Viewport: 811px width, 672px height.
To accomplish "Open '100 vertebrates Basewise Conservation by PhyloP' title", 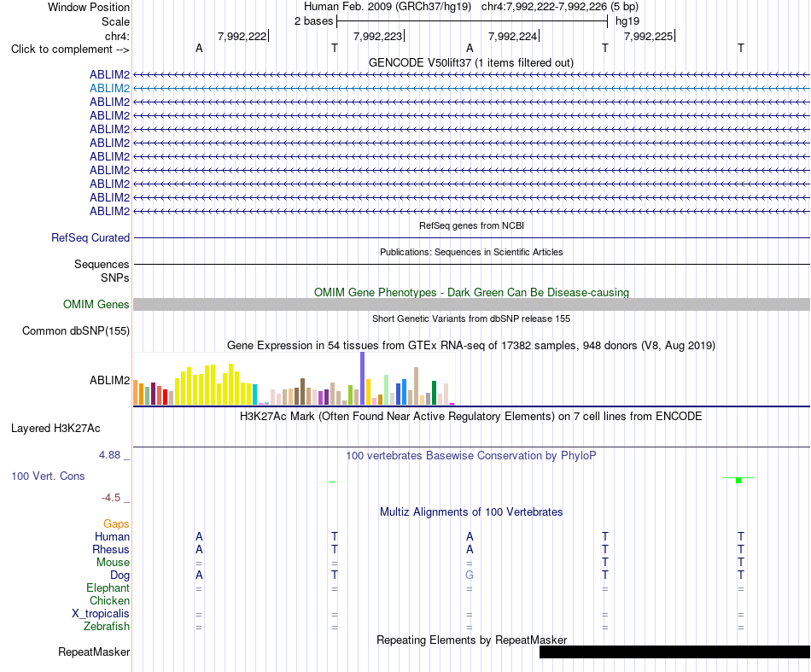I will click(x=471, y=456).
